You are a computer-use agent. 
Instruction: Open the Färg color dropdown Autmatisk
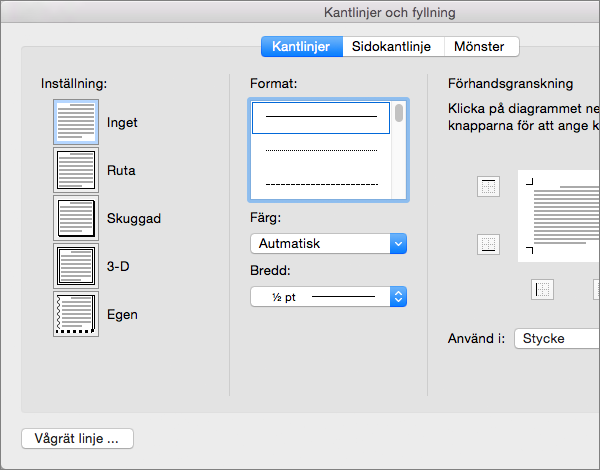328,243
